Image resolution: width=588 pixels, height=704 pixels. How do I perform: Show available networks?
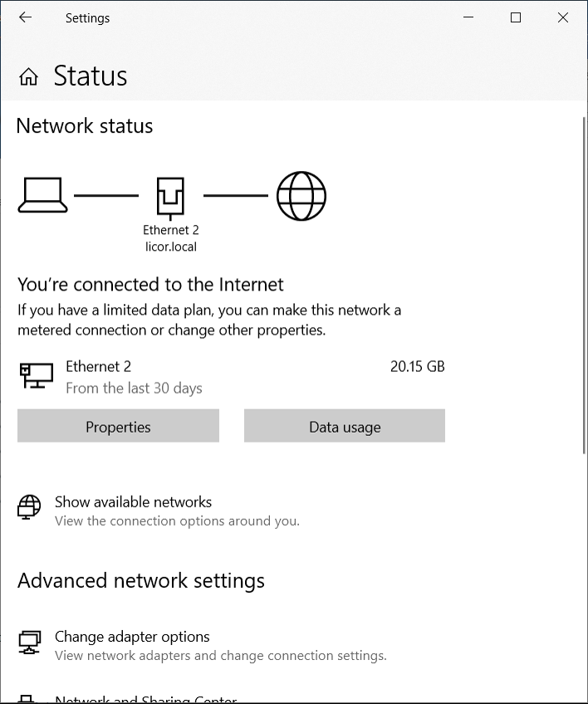tap(133, 502)
